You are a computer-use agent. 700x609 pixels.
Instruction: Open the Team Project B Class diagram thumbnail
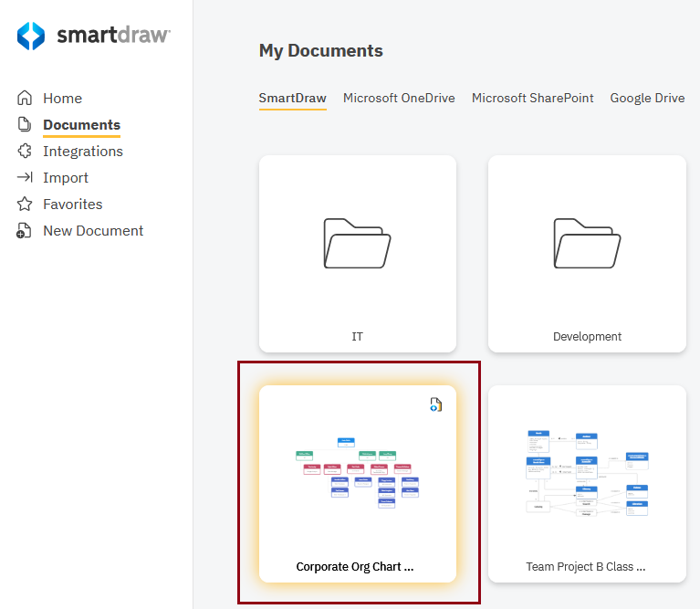coord(587,471)
